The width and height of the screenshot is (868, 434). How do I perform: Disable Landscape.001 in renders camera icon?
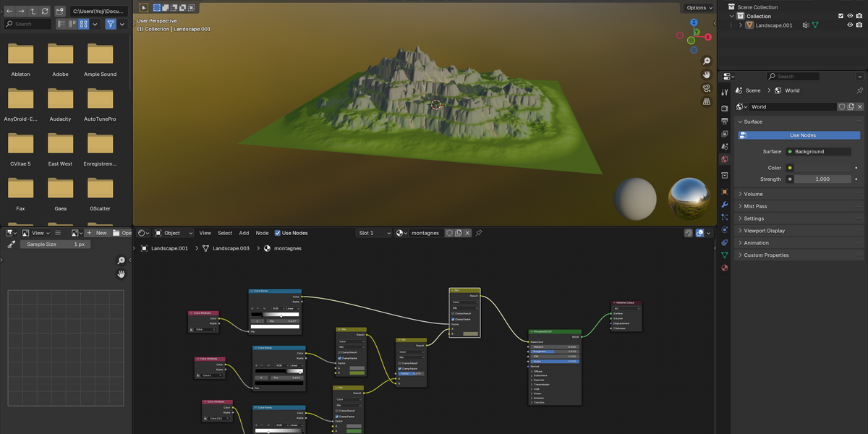click(859, 25)
